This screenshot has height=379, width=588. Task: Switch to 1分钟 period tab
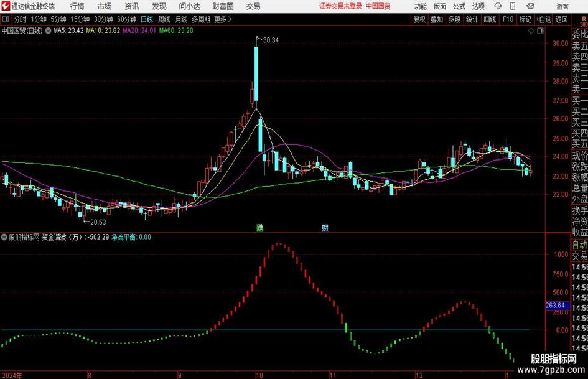tap(39, 19)
